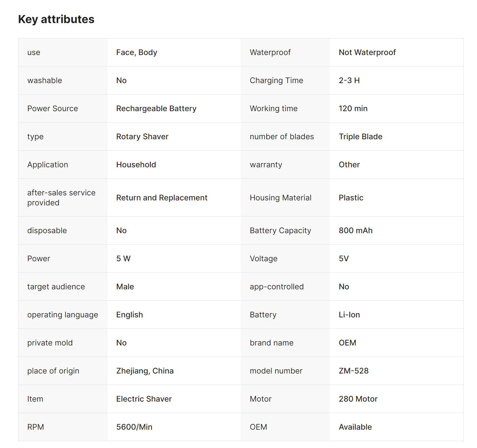
Task: Select the Return and Replacement value
Action: 162,198
